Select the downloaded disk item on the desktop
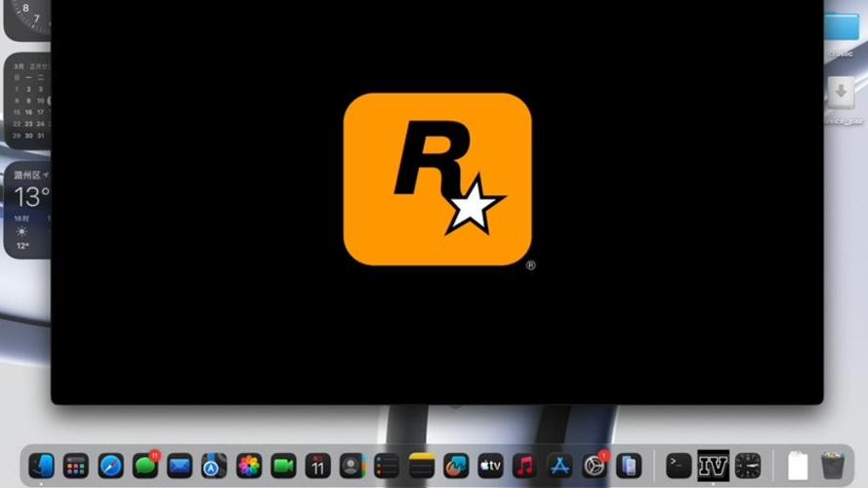The height and width of the screenshot is (488, 868). click(x=842, y=93)
